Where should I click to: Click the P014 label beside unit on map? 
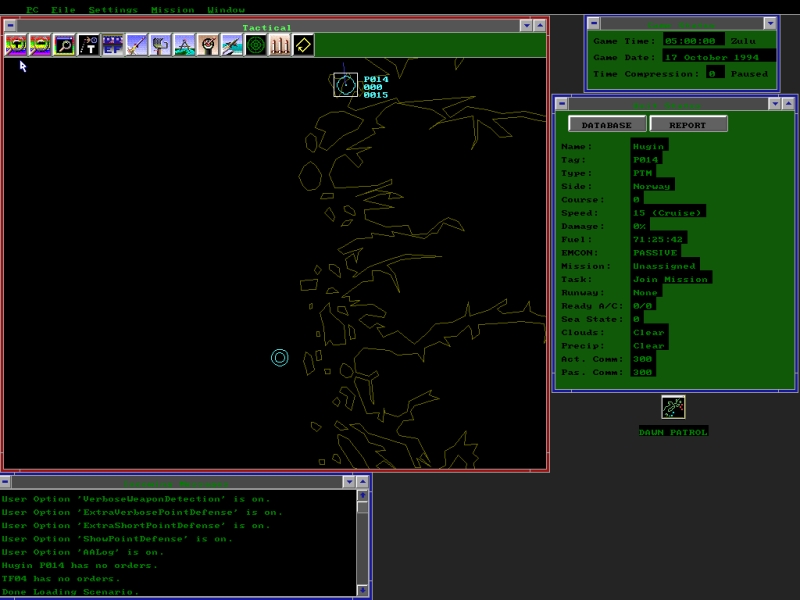376,79
